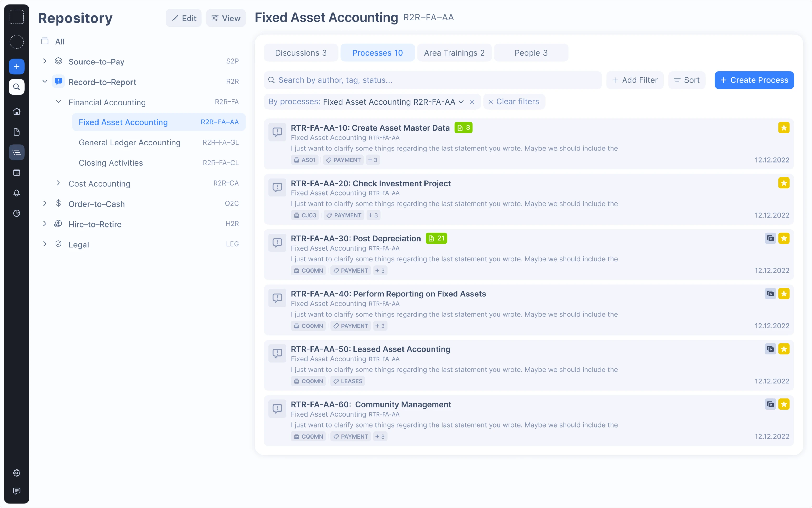Screen dimensions: 812x508
Task: Open the Fixed Asset Accounting filter dropdown
Action: click(461, 101)
